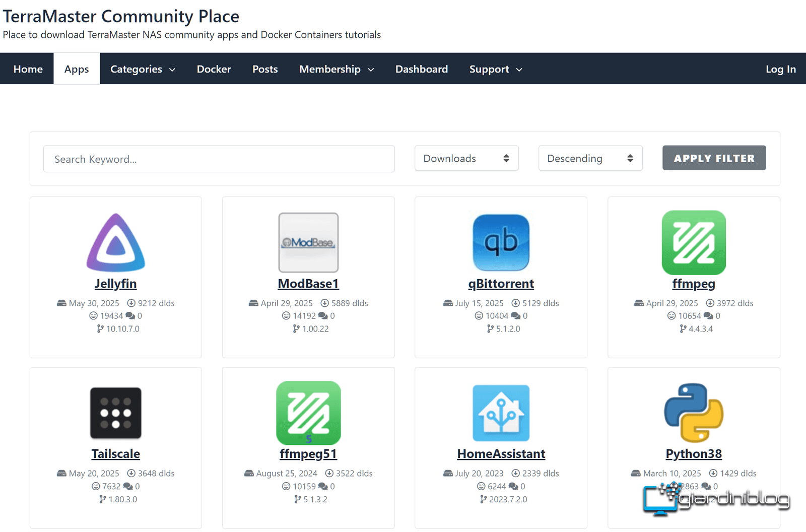The width and height of the screenshot is (806, 532).
Task: Click the Log In link
Action: tap(780, 69)
